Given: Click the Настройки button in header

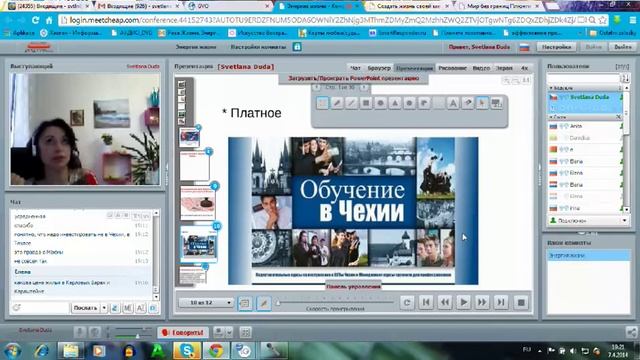Looking at the screenshot, I should pos(556,47).
